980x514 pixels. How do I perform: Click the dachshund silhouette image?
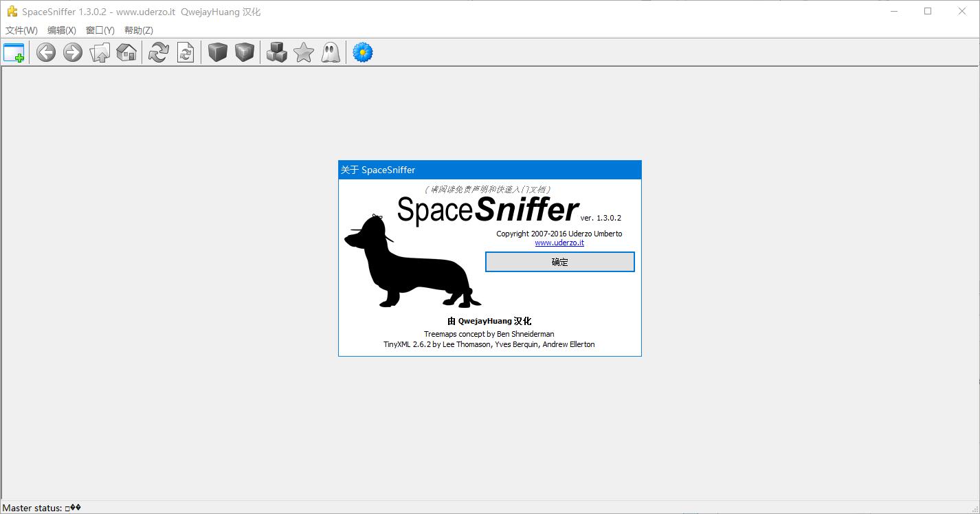[x=412, y=261]
